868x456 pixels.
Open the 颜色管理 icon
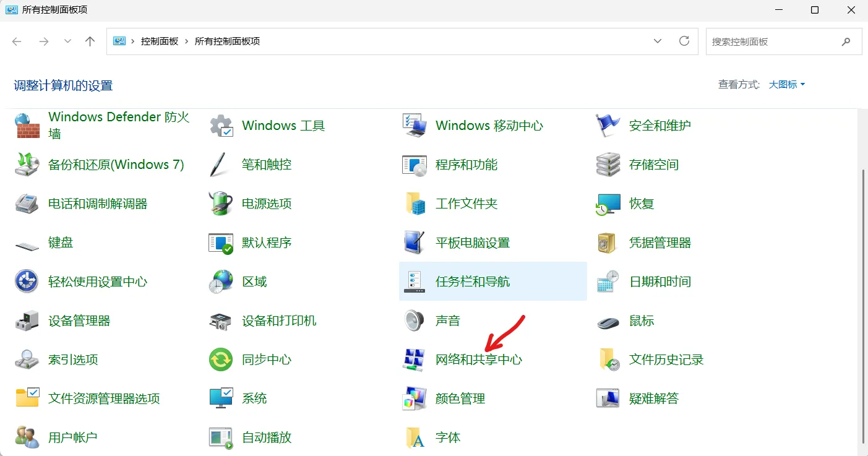point(414,398)
